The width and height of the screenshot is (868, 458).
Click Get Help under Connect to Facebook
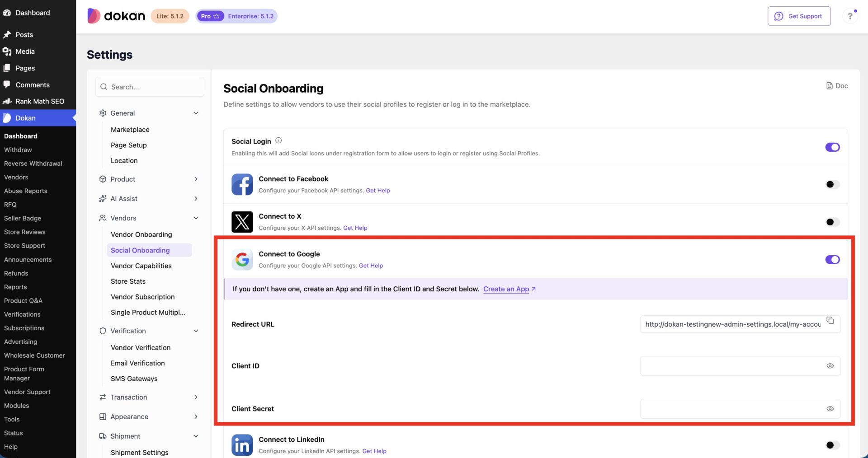tap(377, 191)
